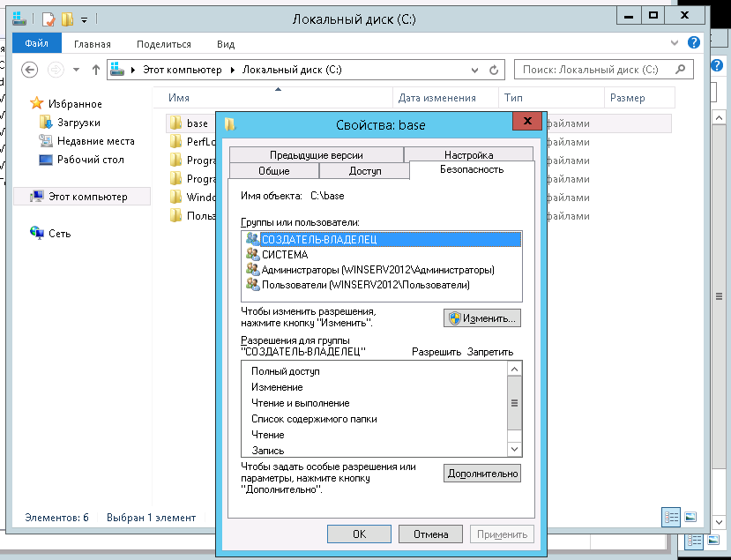Click OK in properties dialog
Viewport: 731px width, 560px height.
(x=359, y=534)
